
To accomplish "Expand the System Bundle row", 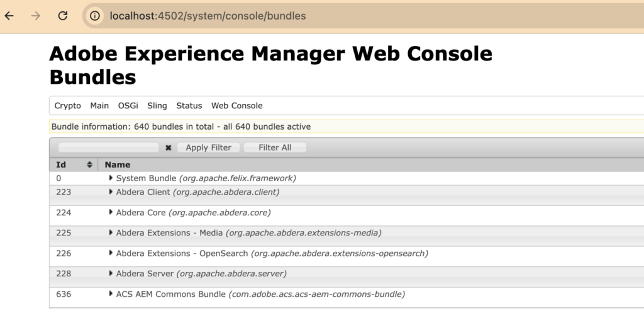I will pyautogui.click(x=111, y=178).
